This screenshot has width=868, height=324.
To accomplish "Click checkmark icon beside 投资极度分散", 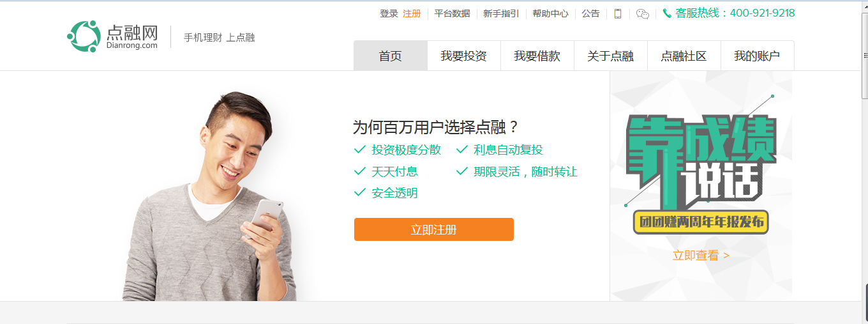I will coord(360,150).
